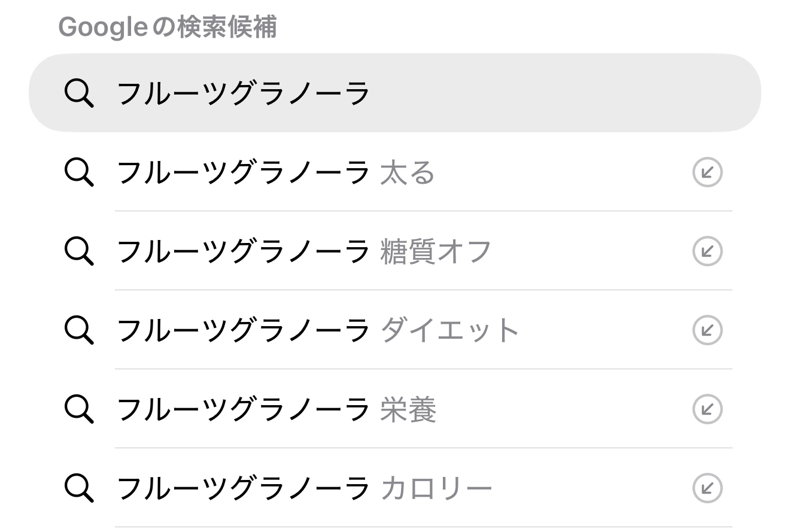Insert 太る suggestion using its arrow icon
Viewport: 790px width, 532px height.
pyautogui.click(x=707, y=172)
